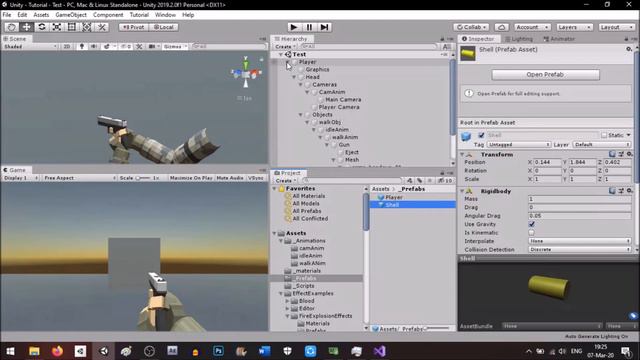Open the Tutorial menu

[139, 15]
